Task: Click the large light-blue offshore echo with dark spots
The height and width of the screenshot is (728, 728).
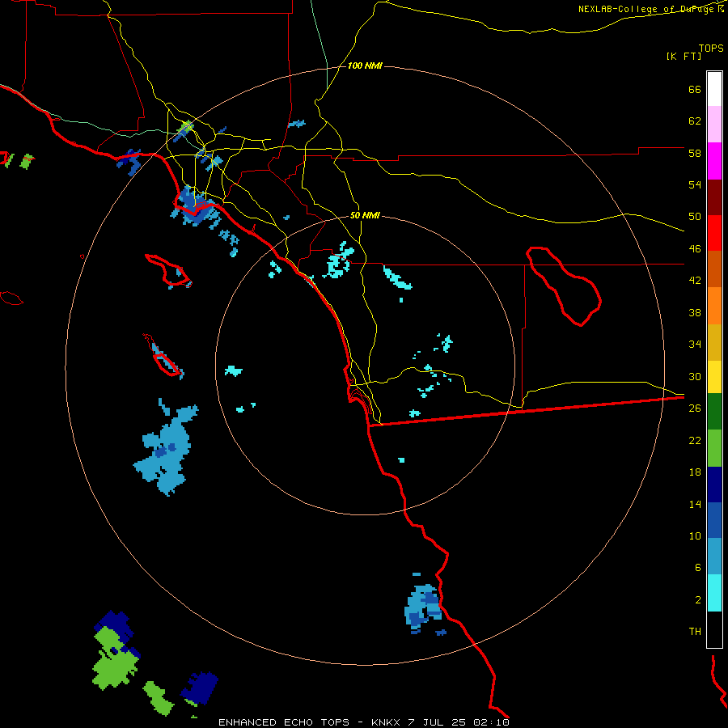Action: coord(167,450)
